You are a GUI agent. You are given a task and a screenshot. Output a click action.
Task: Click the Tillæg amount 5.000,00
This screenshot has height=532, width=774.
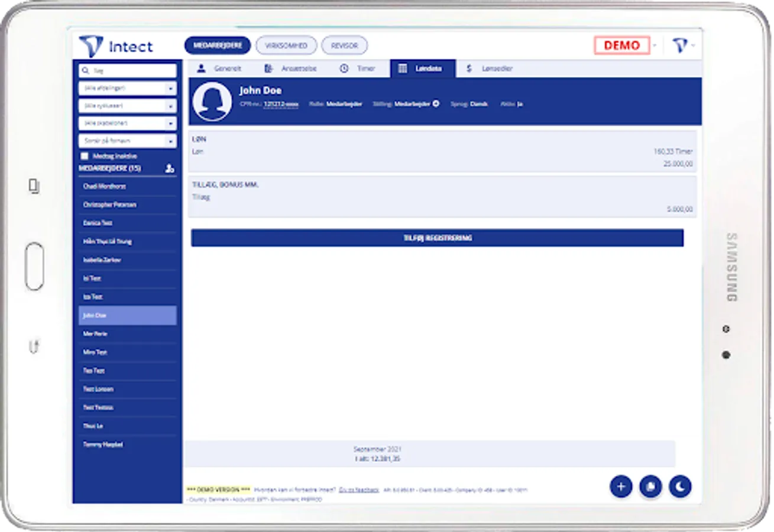point(681,209)
